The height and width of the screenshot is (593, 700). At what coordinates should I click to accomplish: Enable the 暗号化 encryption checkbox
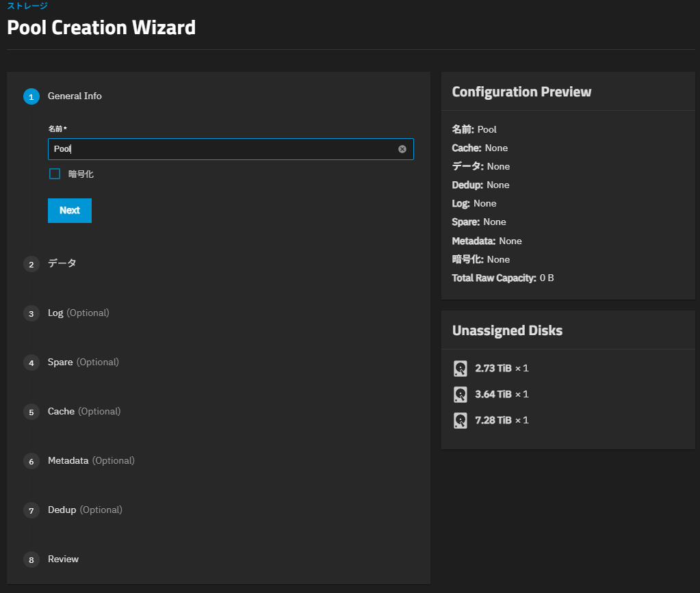click(55, 174)
